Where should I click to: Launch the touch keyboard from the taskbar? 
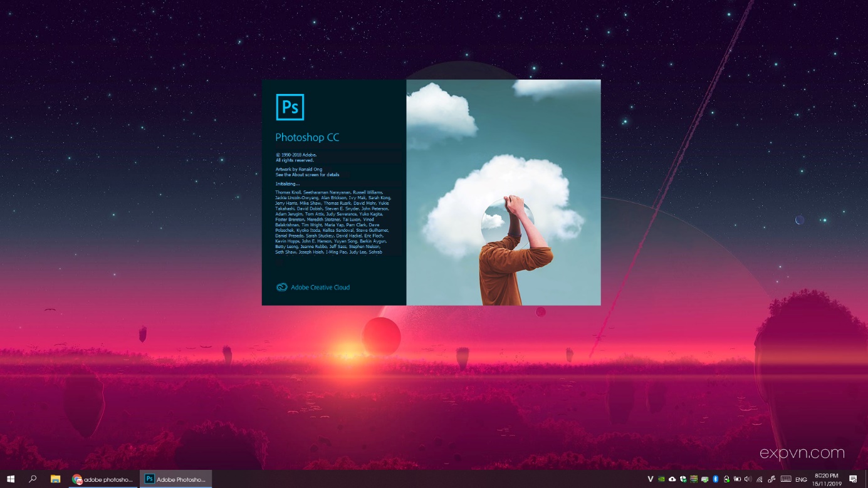[x=785, y=479]
